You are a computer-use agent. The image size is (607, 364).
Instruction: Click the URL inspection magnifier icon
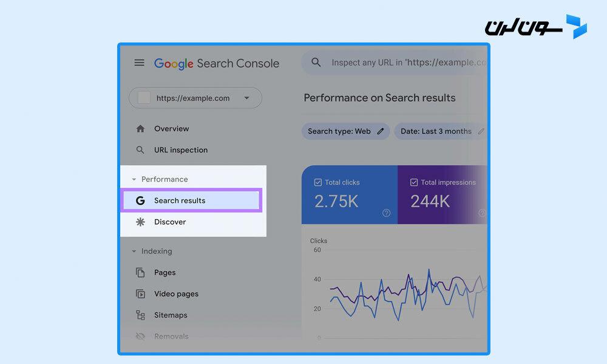pos(140,150)
